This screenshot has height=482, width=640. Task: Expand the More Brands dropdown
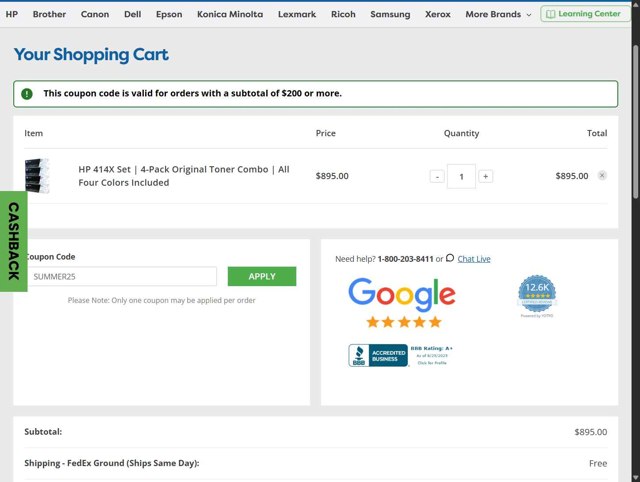pos(498,14)
